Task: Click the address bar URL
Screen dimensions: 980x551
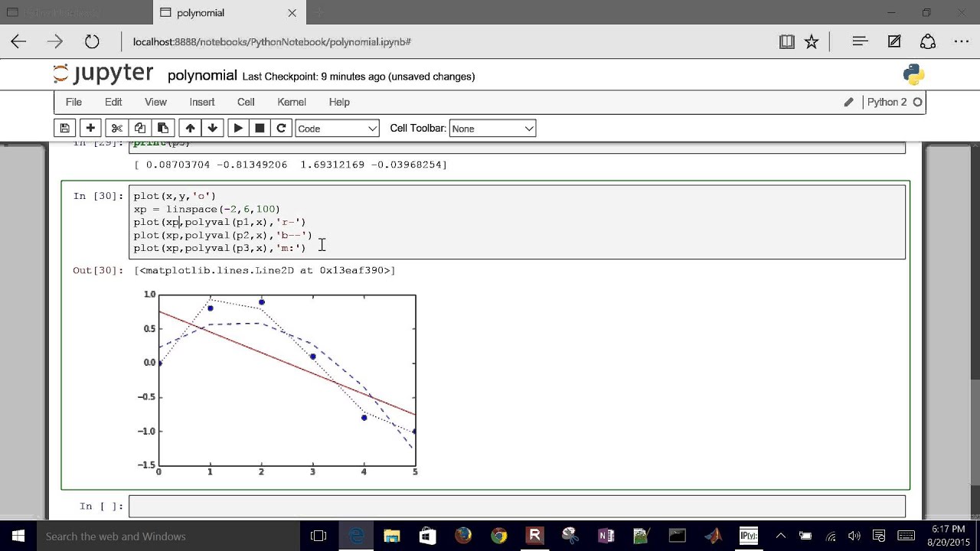Action: click(x=272, y=42)
